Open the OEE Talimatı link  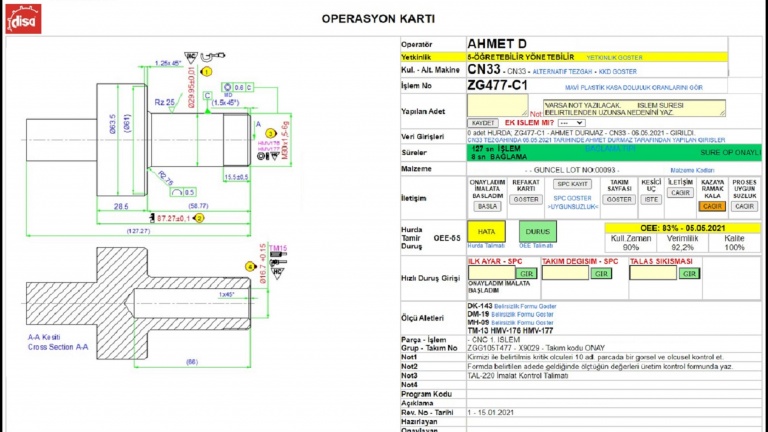[536, 246]
